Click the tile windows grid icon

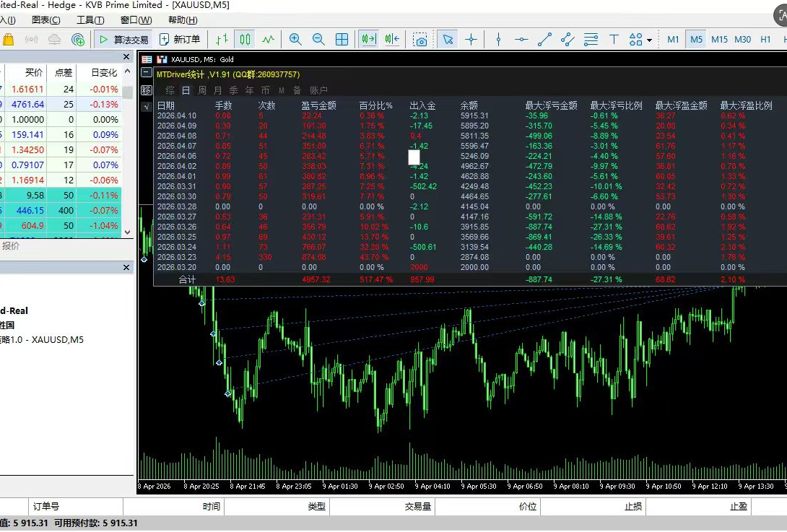[342, 39]
